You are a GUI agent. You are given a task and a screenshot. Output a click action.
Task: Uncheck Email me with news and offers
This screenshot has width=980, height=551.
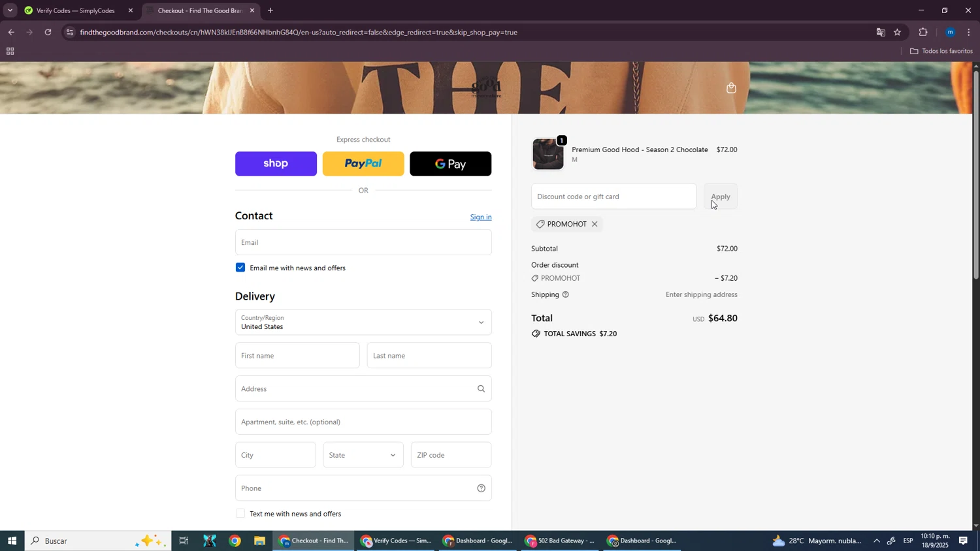pos(240,268)
